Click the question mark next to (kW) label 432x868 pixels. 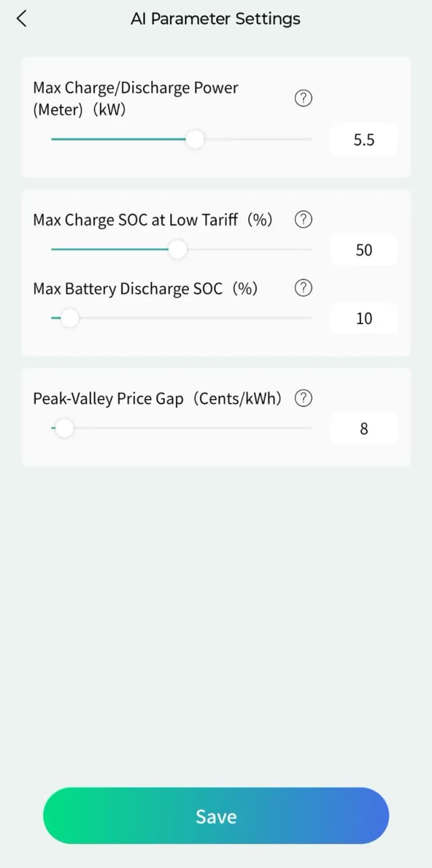[303, 98]
